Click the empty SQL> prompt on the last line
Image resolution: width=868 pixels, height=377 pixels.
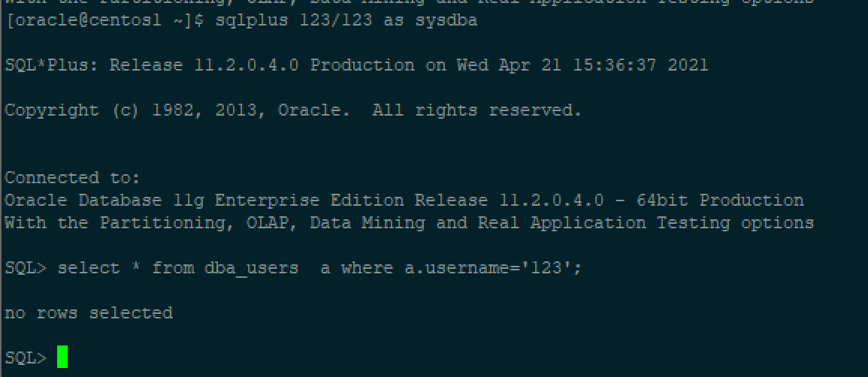coord(26,358)
